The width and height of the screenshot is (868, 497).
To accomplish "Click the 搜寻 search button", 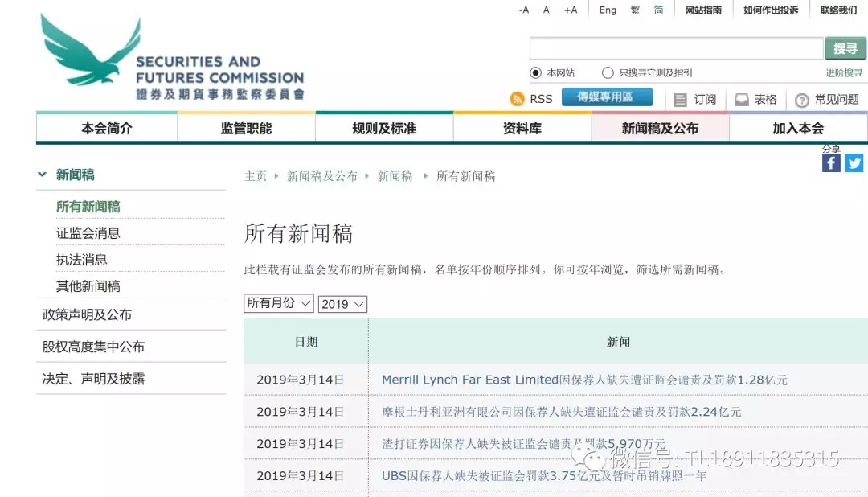I will tap(845, 48).
